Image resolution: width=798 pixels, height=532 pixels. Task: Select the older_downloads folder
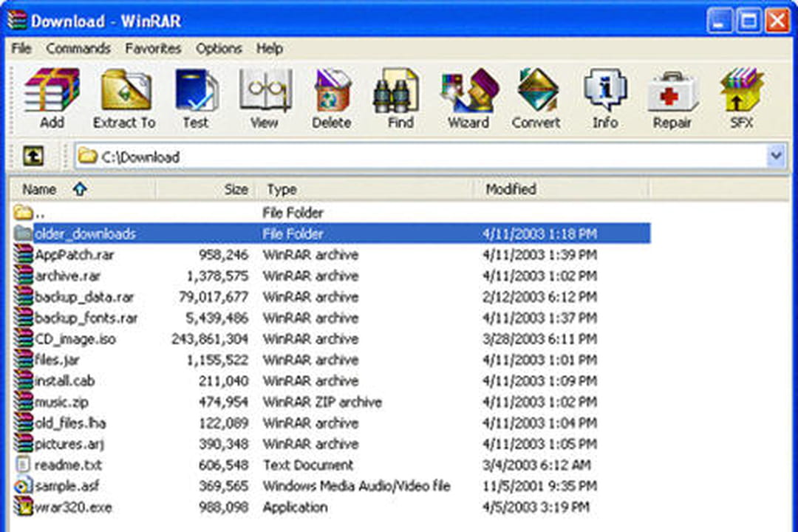pyautogui.click(x=85, y=233)
